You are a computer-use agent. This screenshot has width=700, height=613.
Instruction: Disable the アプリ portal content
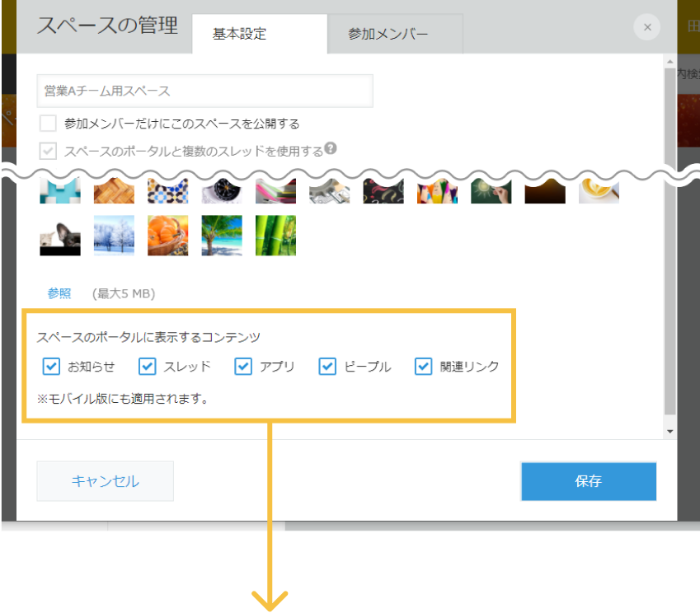point(243,366)
